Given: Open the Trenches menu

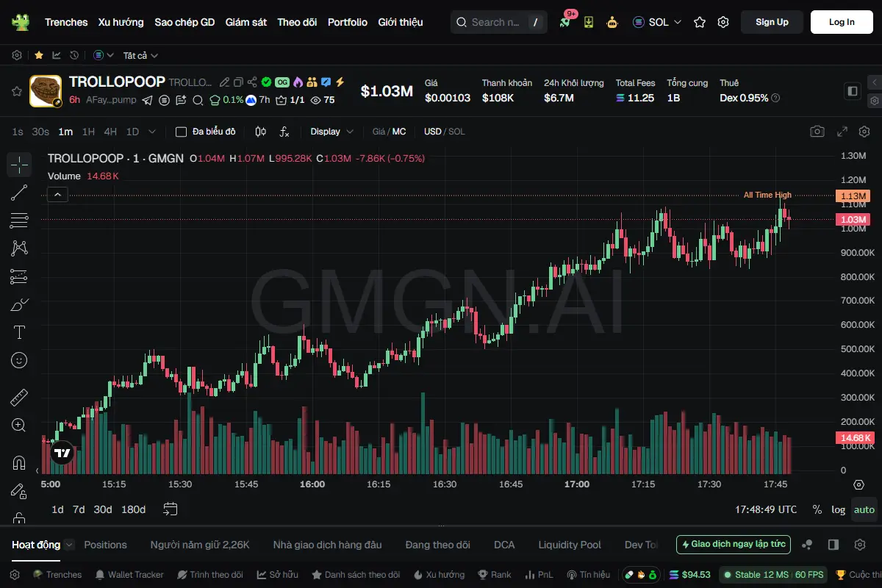Looking at the screenshot, I should pyautogui.click(x=66, y=22).
